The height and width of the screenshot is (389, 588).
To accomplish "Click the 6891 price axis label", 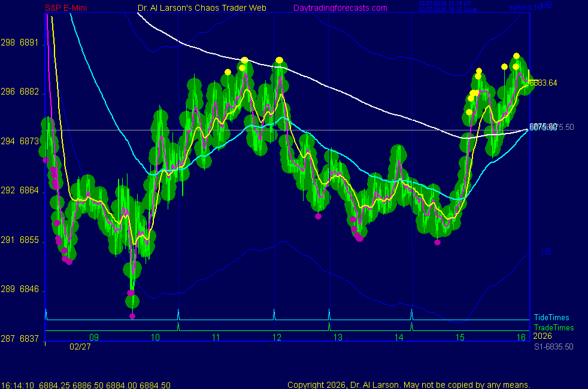I will coord(29,43).
